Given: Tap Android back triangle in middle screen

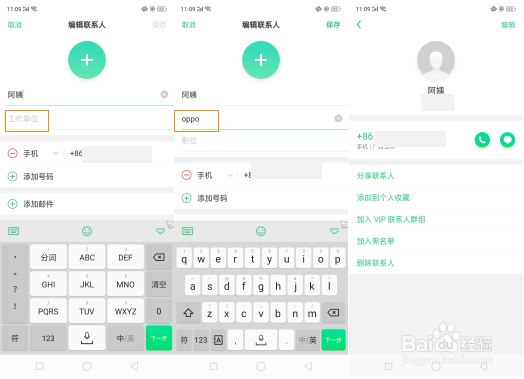Looking at the screenshot, I should click(x=308, y=366).
